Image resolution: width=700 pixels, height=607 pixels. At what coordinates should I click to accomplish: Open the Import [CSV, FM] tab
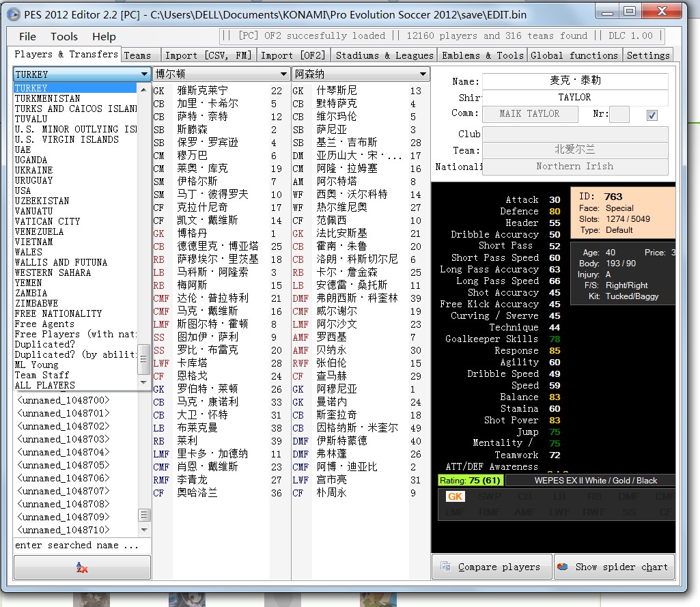click(x=208, y=55)
